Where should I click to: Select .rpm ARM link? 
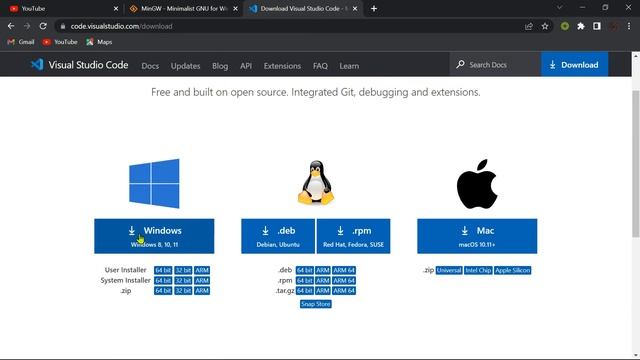tap(322, 280)
